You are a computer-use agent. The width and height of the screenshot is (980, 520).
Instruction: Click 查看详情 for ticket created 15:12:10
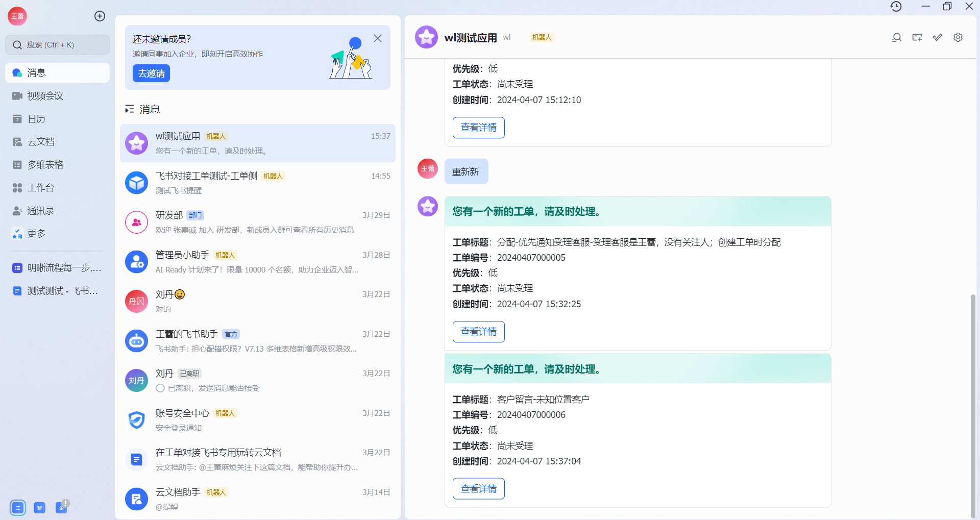tap(479, 128)
